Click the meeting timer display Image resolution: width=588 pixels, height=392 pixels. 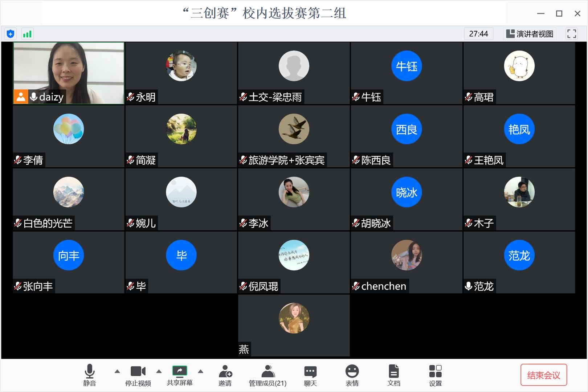pos(478,34)
